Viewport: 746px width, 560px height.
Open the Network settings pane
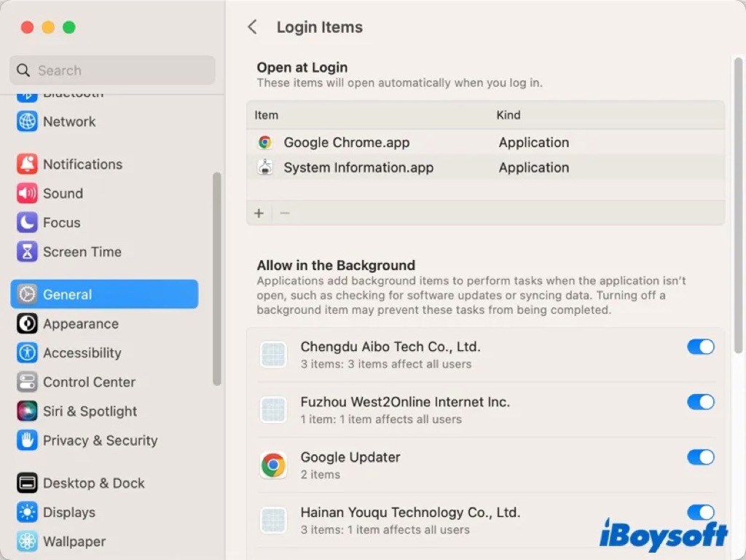69,122
